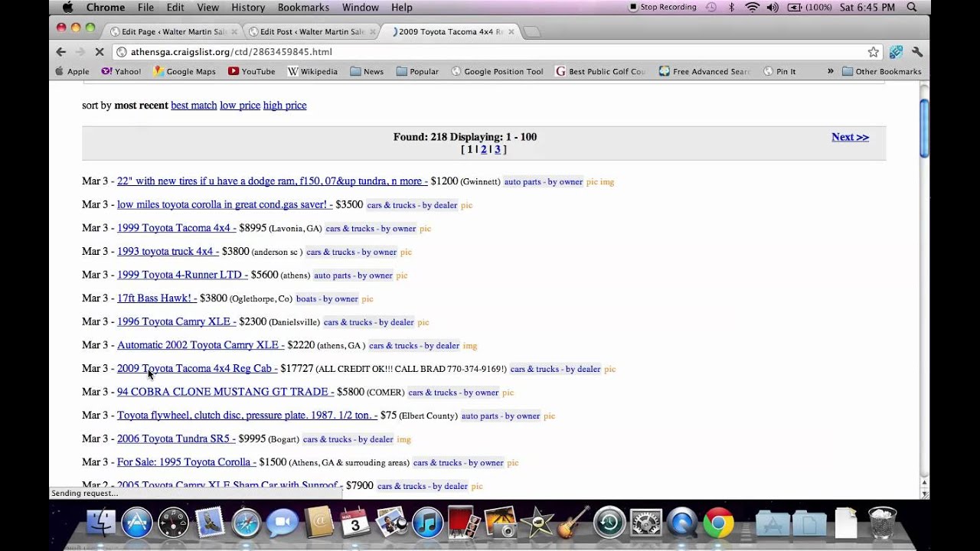The image size is (980, 551).
Task: Open the Toyota flywheel clutch disc listing
Action: click(x=247, y=416)
